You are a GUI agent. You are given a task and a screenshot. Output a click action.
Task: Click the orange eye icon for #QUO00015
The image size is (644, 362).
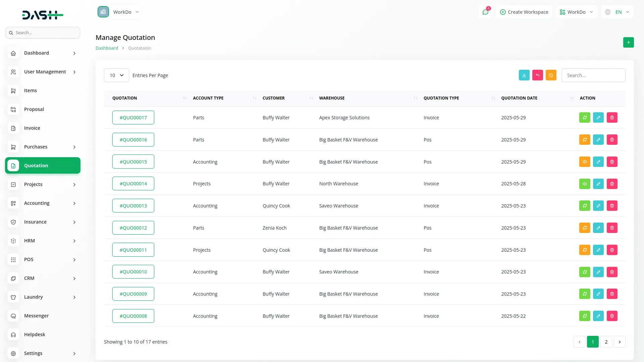[x=584, y=162]
